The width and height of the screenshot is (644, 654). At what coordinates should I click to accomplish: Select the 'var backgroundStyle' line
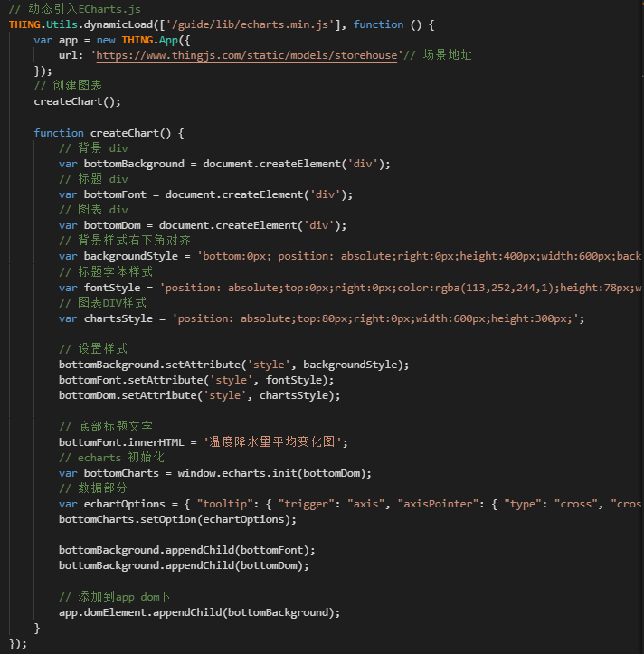(350, 256)
